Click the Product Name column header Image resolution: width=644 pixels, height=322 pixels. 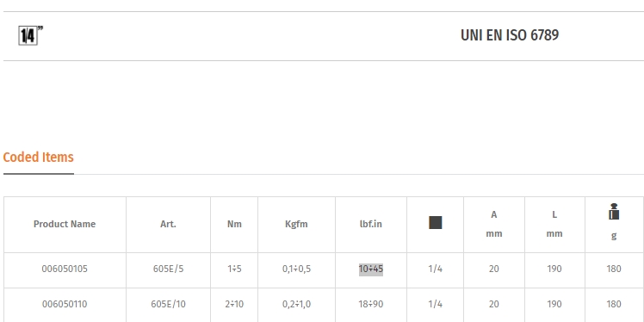click(65, 224)
